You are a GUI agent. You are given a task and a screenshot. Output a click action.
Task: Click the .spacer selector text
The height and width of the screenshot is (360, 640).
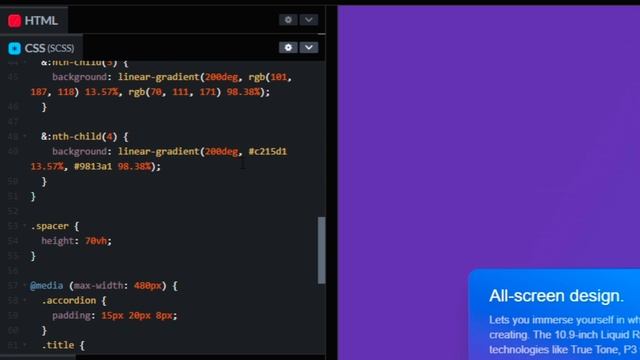50,226
